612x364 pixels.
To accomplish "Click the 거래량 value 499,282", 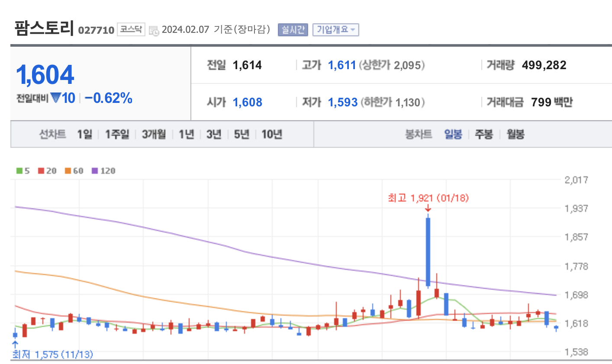I will coord(544,65).
